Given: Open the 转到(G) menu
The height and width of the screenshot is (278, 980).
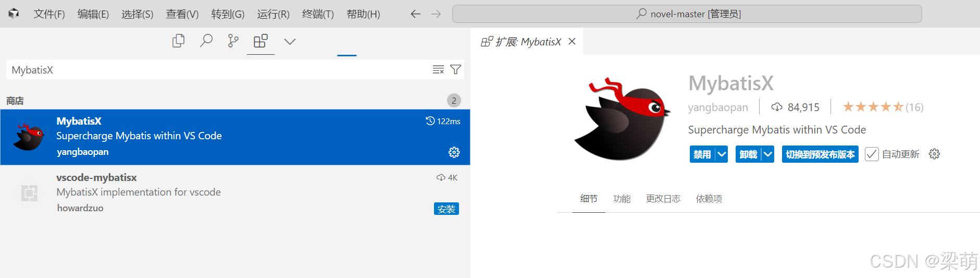Looking at the screenshot, I should tap(228, 14).
